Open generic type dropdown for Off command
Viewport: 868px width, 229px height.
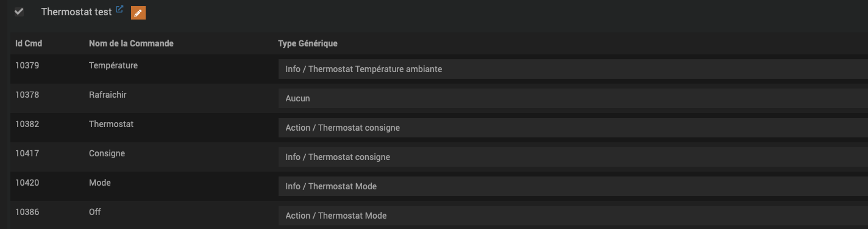pos(573,216)
